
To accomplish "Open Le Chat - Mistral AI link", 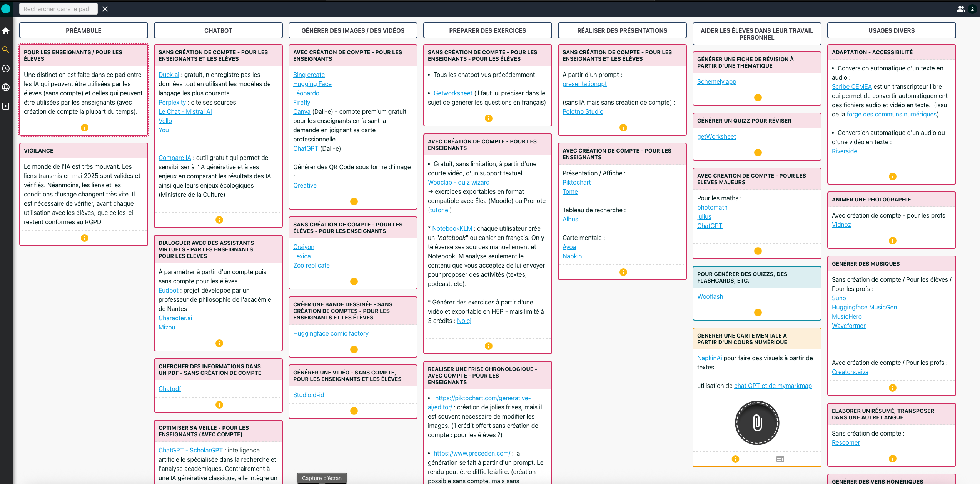I will click(x=185, y=111).
